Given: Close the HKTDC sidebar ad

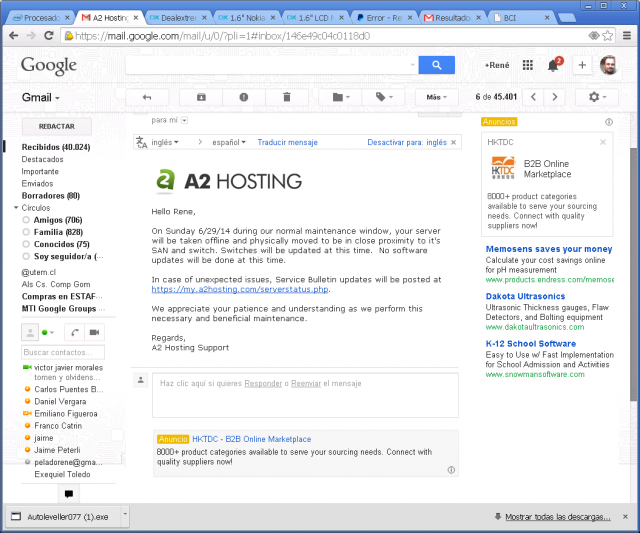Looking at the screenshot, I should (603, 142).
